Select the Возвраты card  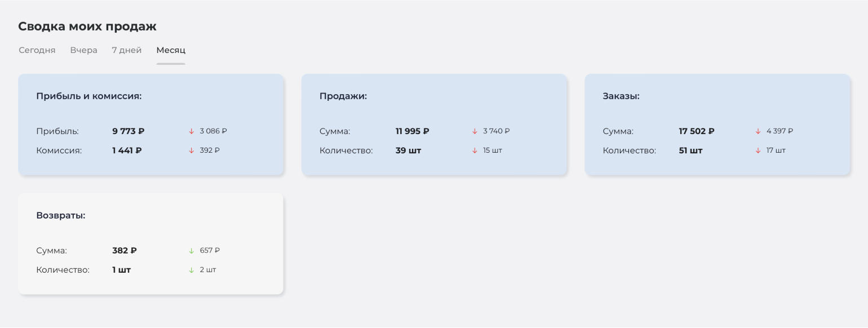[151, 243]
